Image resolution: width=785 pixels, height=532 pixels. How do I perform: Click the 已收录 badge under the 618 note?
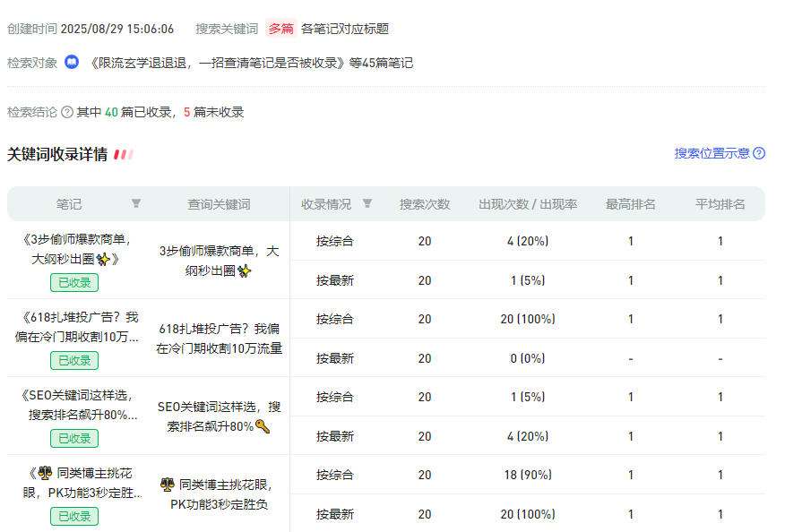point(74,360)
